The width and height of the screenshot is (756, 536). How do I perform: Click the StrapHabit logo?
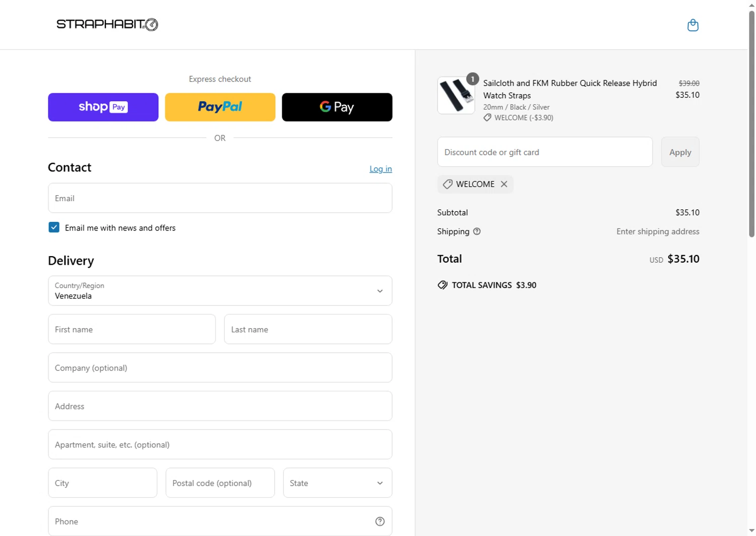point(107,24)
